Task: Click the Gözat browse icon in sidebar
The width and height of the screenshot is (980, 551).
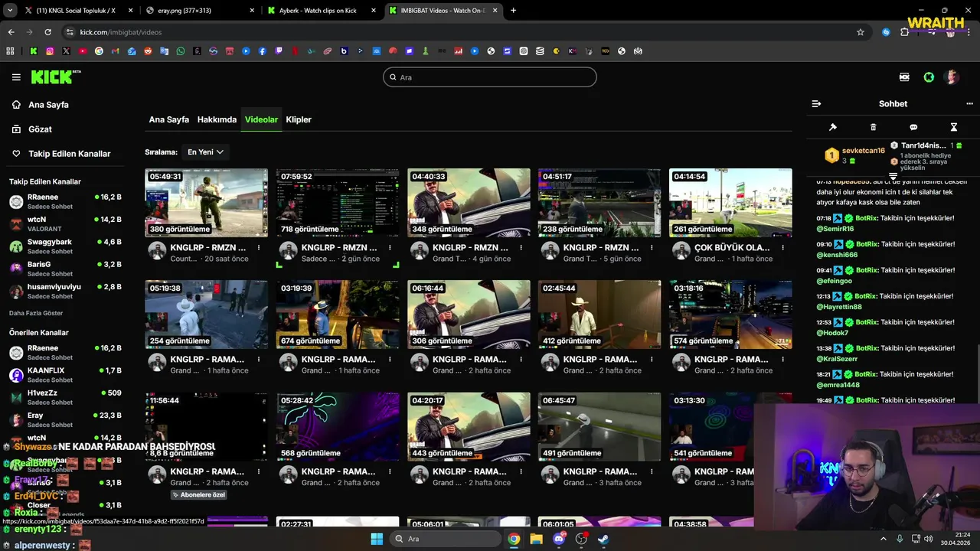Action: coord(16,129)
